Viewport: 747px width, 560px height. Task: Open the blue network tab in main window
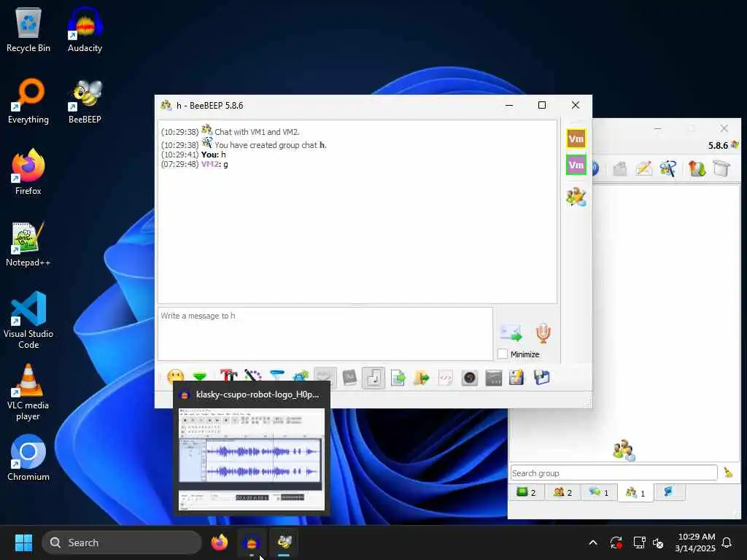point(670,492)
